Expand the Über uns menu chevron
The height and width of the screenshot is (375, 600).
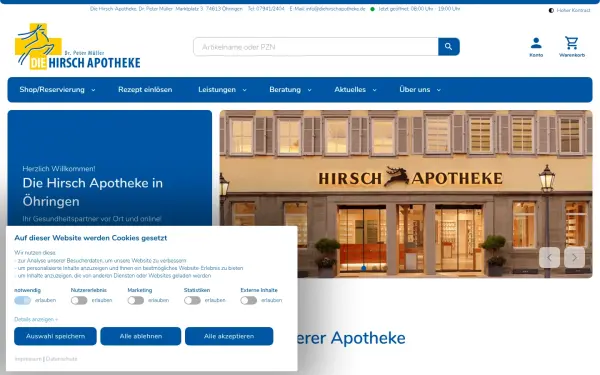(439, 90)
